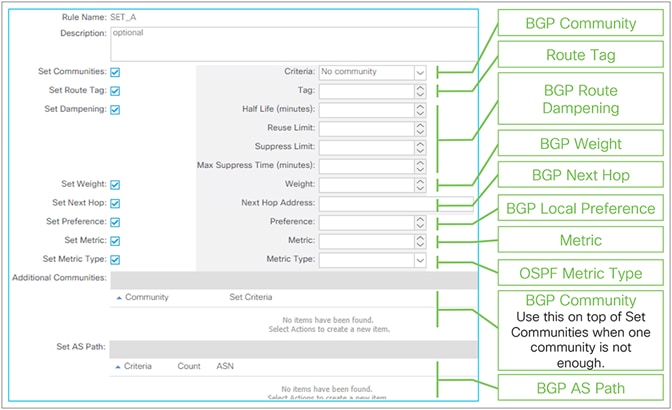The height and width of the screenshot is (410, 672).
Task: Disable the Set Metric checkbox
Action: click(x=115, y=241)
